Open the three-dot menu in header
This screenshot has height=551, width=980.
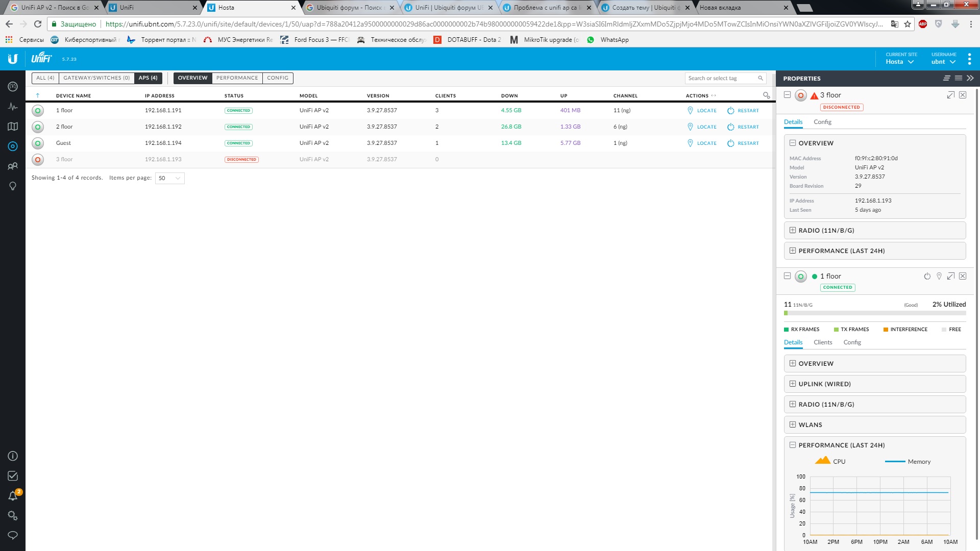[x=969, y=59]
